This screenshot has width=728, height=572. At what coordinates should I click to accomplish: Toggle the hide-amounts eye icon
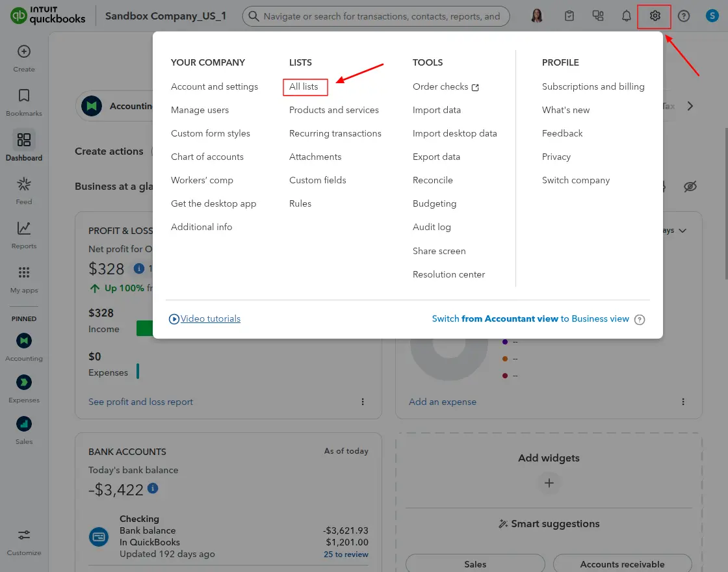690,187
